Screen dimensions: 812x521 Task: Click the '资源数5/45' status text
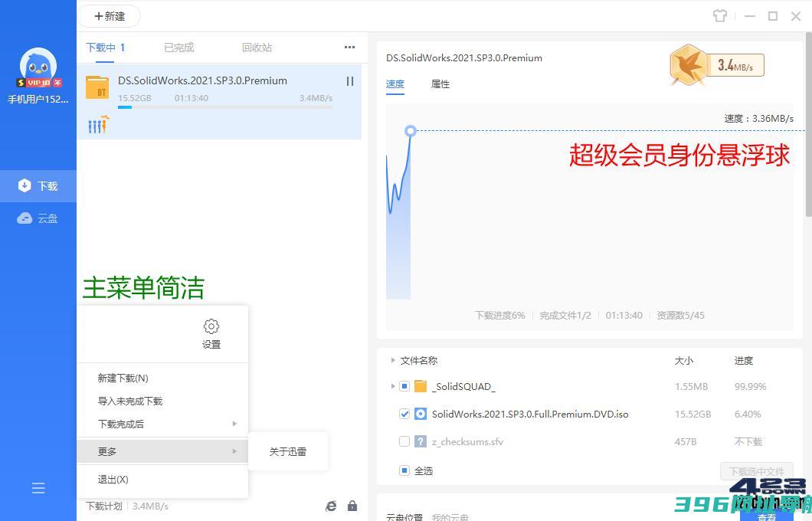(x=680, y=316)
